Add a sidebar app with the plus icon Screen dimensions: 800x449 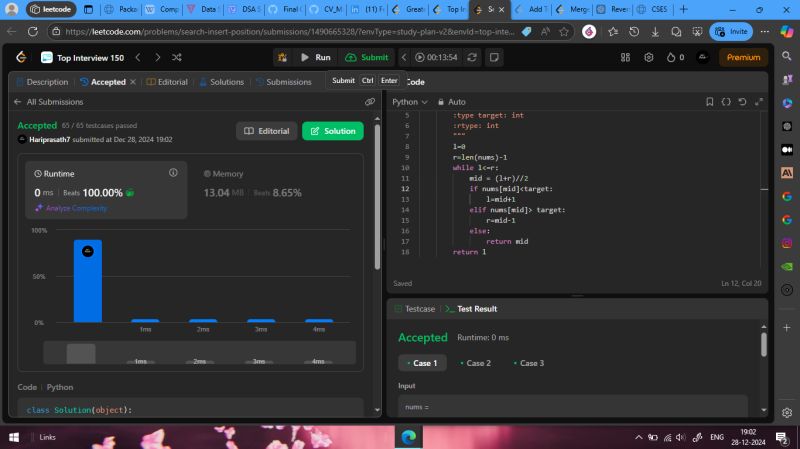click(787, 328)
